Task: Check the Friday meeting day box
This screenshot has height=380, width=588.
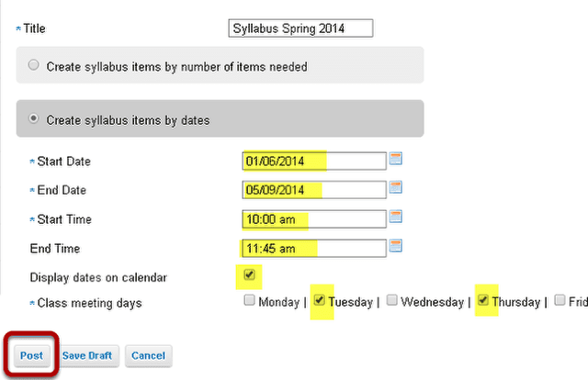Action: pyautogui.click(x=560, y=300)
